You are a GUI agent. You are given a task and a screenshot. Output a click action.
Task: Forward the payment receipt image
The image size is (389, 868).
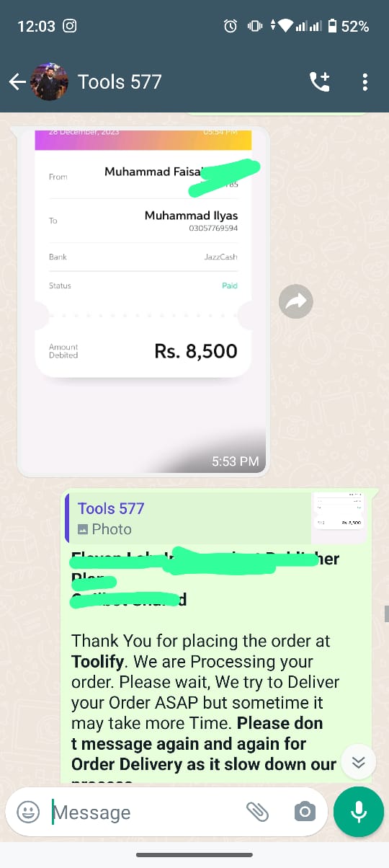(x=296, y=301)
